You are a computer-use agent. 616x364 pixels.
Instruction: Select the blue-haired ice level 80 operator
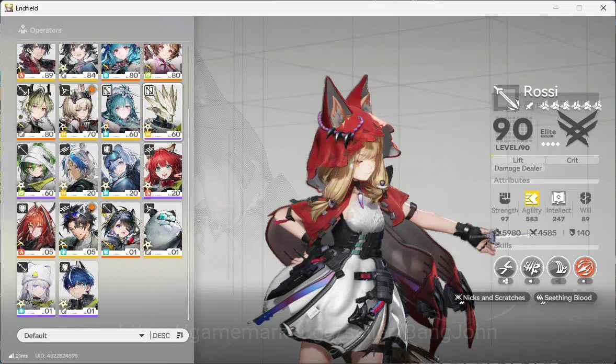pos(121,61)
